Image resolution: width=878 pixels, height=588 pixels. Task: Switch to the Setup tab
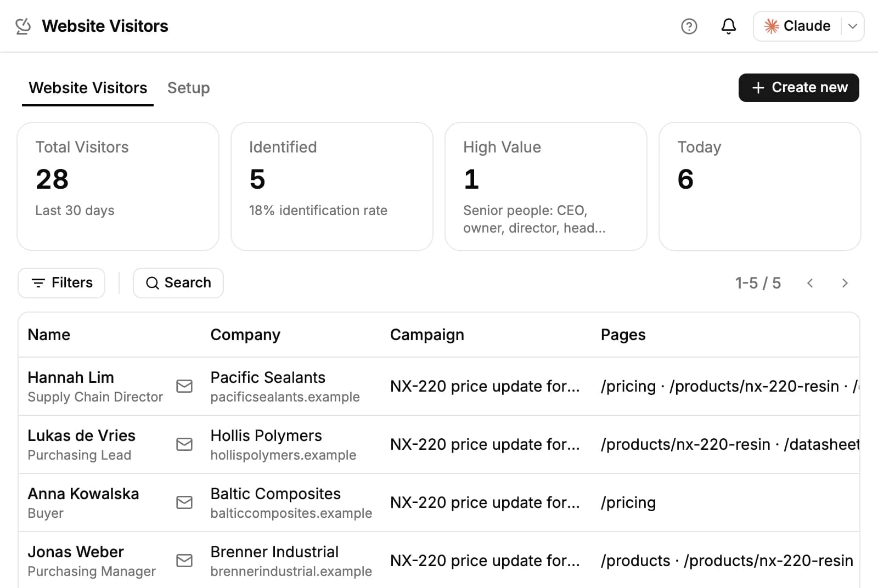(x=188, y=88)
